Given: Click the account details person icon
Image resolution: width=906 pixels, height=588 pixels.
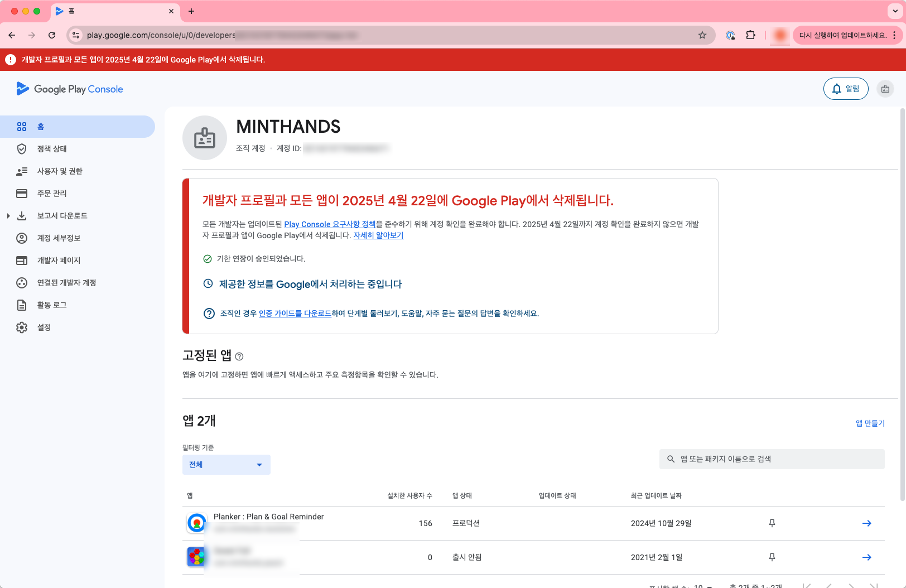Looking at the screenshot, I should (x=22, y=238).
